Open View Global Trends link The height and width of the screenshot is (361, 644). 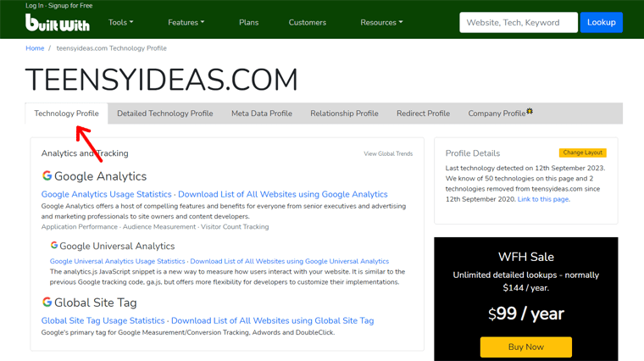[x=388, y=153]
